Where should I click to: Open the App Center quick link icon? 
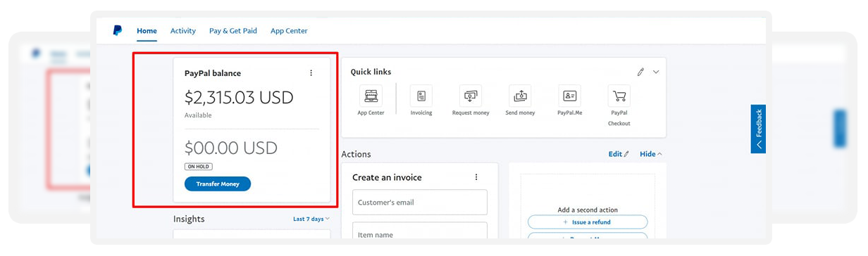click(x=371, y=96)
